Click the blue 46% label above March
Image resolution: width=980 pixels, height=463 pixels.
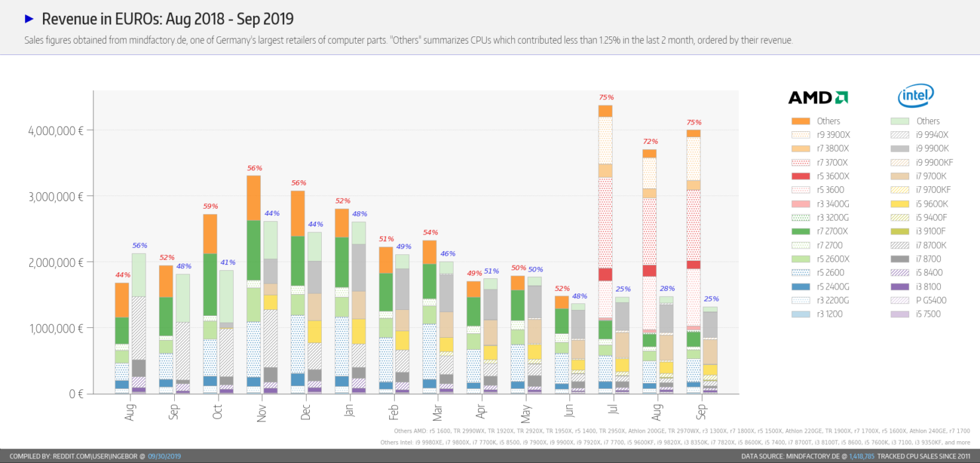(x=448, y=254)
